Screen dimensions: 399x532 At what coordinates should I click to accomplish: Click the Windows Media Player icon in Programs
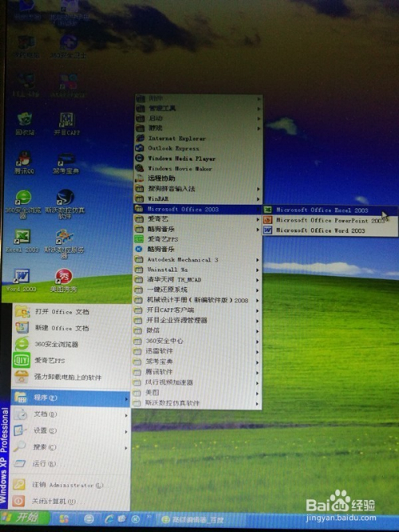point(140,158)
